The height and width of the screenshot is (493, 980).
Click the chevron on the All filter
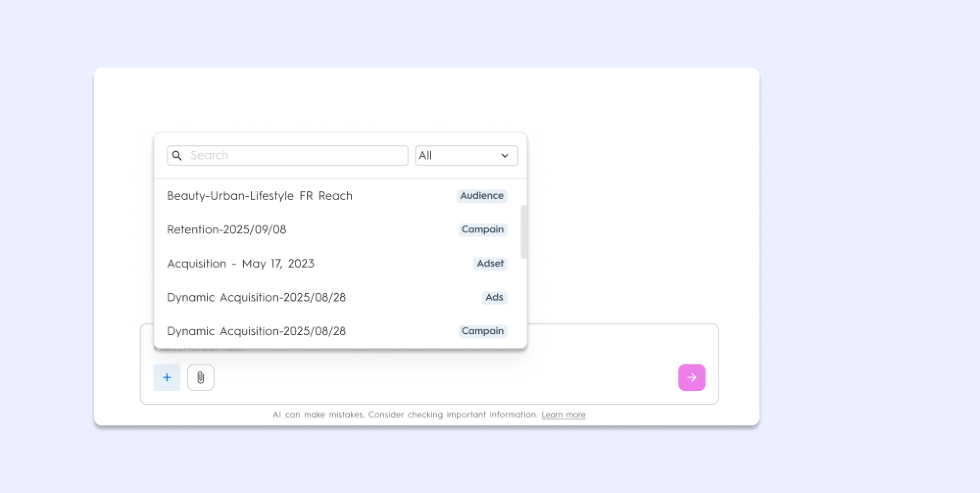[x=505, y=155]
